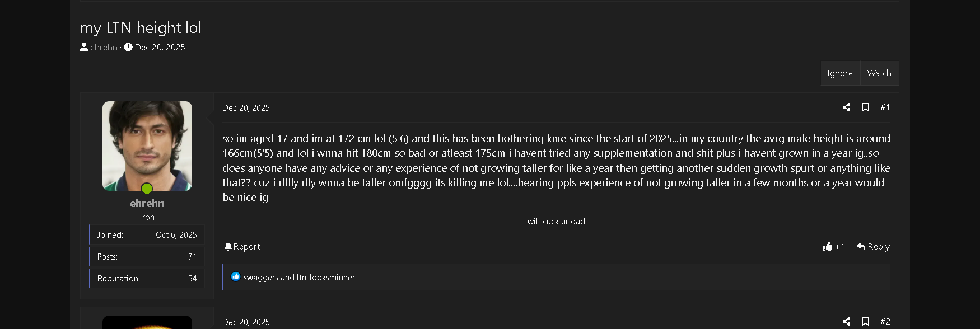Open the permalink #1 for the first post
980x329 pixels.
[x=885, y=107]
